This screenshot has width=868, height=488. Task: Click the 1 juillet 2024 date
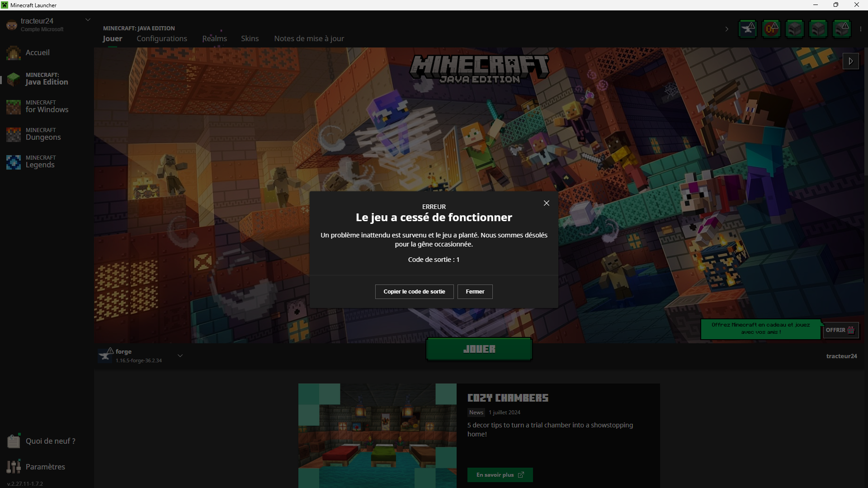[505, 412]
